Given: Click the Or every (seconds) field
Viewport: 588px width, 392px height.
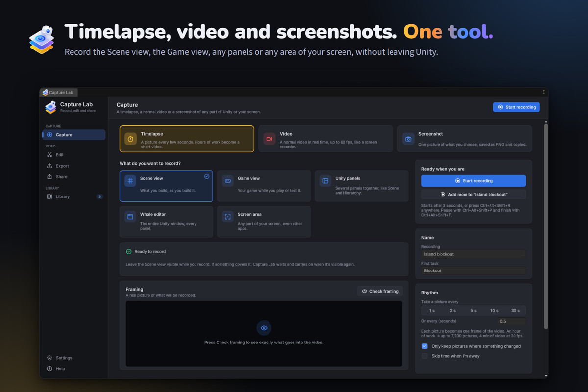Looking at the screenshot, I should click(x=512, y=321).
